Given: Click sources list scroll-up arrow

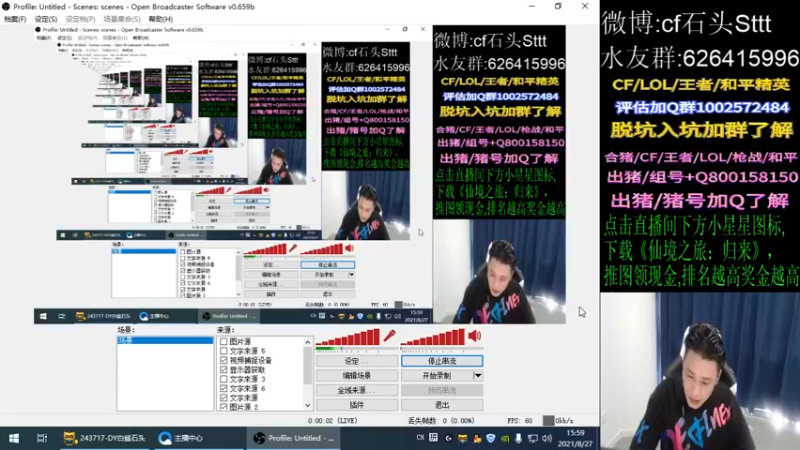Looking at the screenshot, I should click(308, 342).
